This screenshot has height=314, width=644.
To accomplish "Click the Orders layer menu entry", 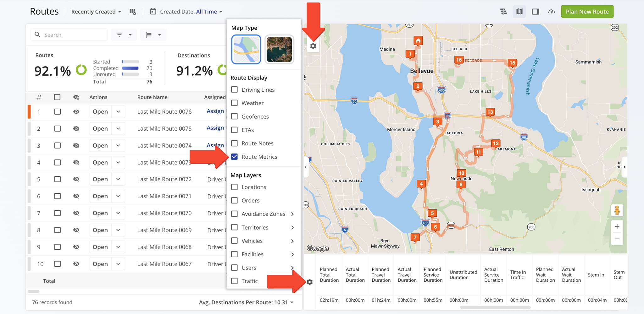I will tap(250, 200).
